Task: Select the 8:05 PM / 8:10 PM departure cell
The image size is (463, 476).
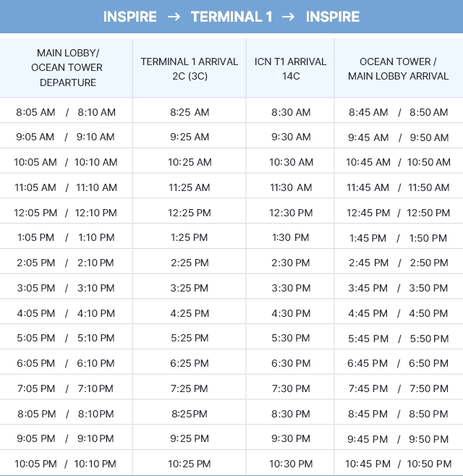Action: pos(66,414)
